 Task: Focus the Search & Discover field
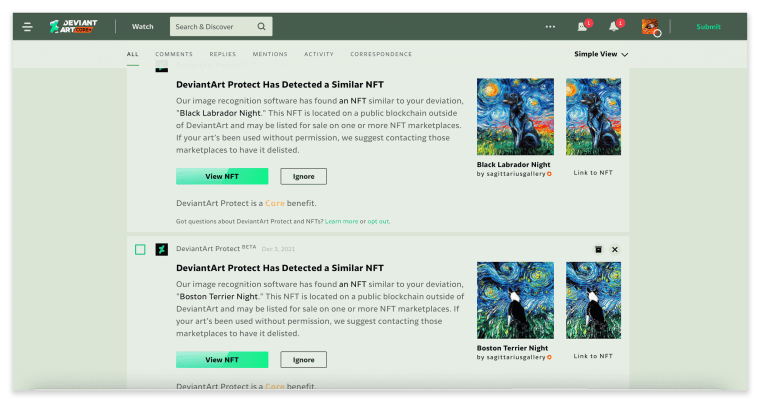221,26
